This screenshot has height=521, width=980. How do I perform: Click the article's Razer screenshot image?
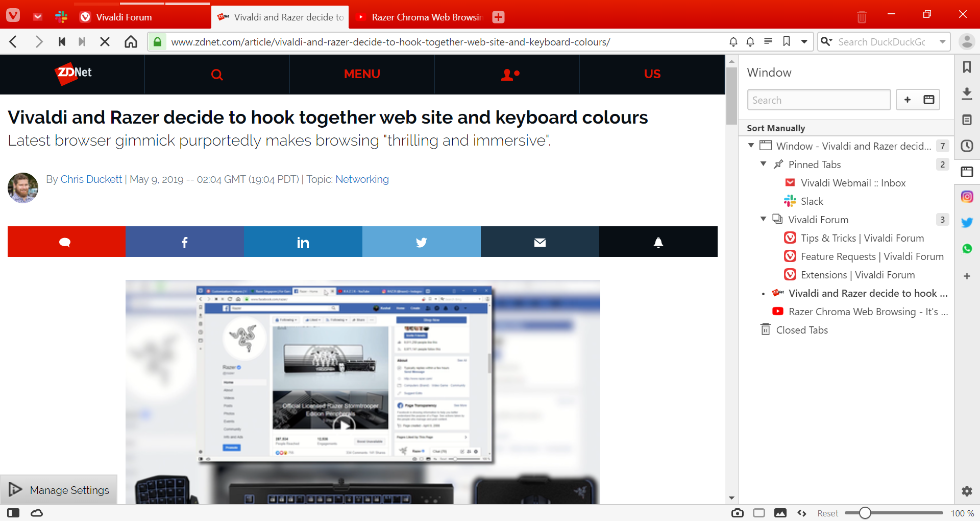362,392
